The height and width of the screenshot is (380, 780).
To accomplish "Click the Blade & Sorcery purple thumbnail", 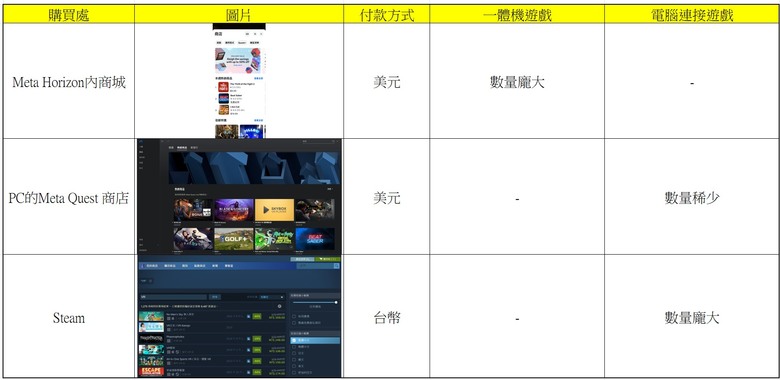I will 234,210.
